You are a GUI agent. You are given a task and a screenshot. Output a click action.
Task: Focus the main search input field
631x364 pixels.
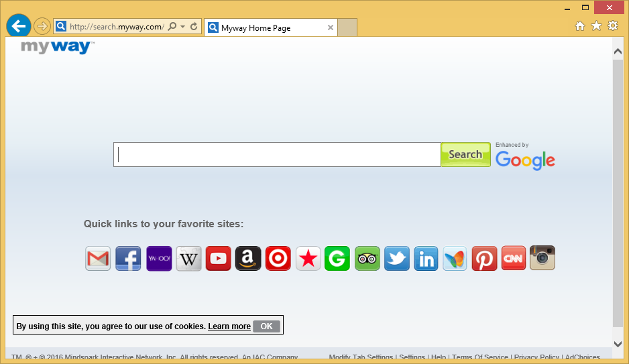coord(277,154)
